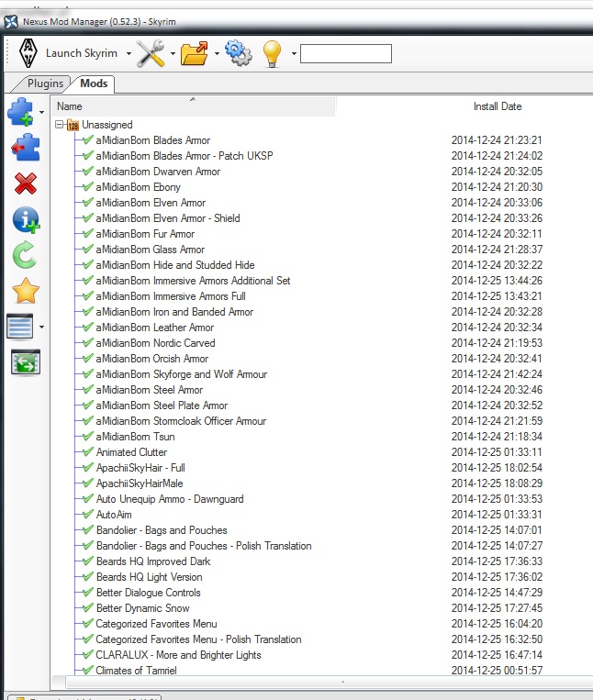Image resolution: width=593 pixels, height=700 pixels.
Task: Open settings with the gears icon
Action: click(239, 53)
